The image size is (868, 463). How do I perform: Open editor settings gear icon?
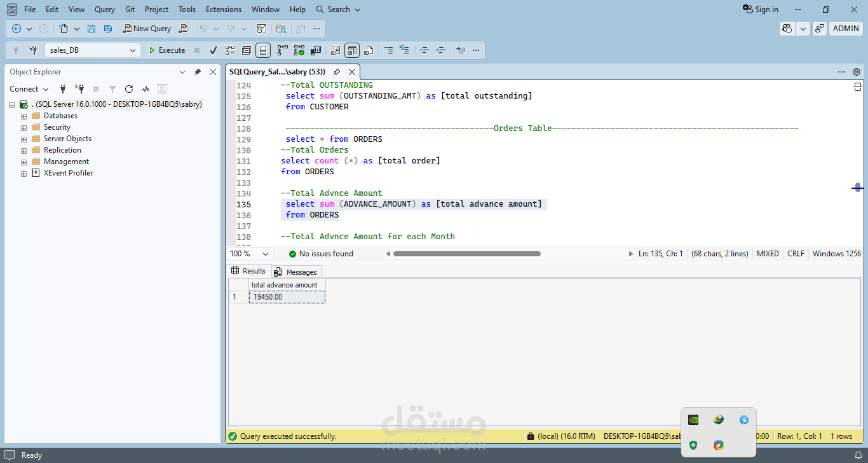point(857,72)
